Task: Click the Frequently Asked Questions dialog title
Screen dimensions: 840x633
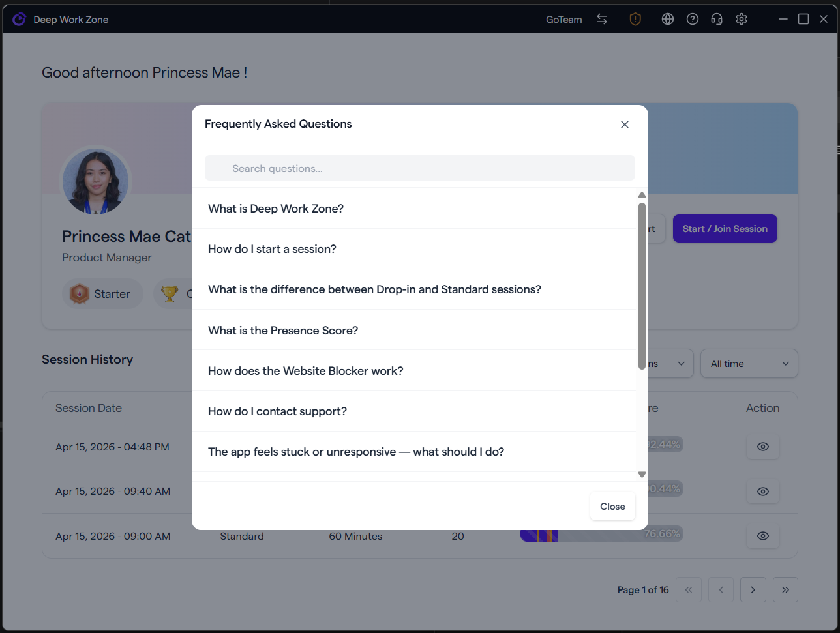Action: (278, 124)
